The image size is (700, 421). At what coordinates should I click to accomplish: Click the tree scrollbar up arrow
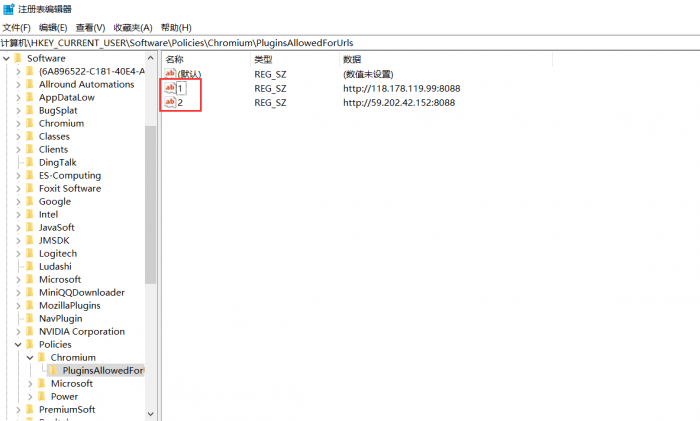pos(150,58)
